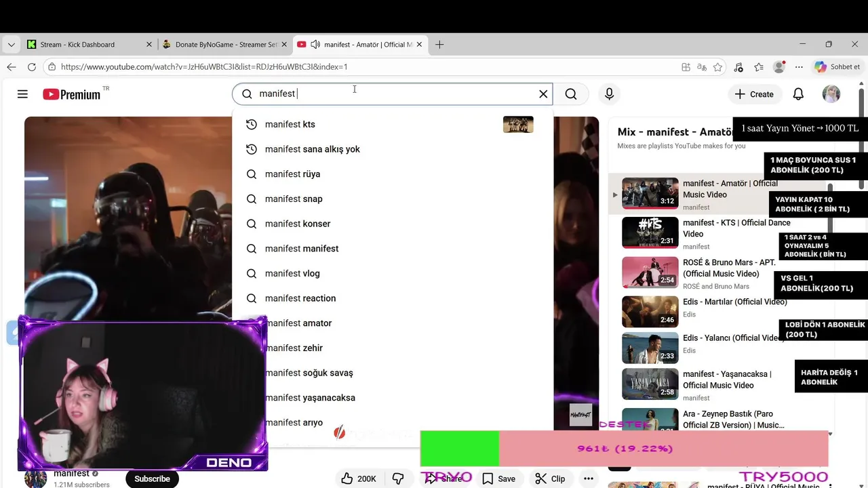This screenshot has height=488, width=868.
Task: Select suggestion 'manifest reaction'
Action: pos(393,298)
